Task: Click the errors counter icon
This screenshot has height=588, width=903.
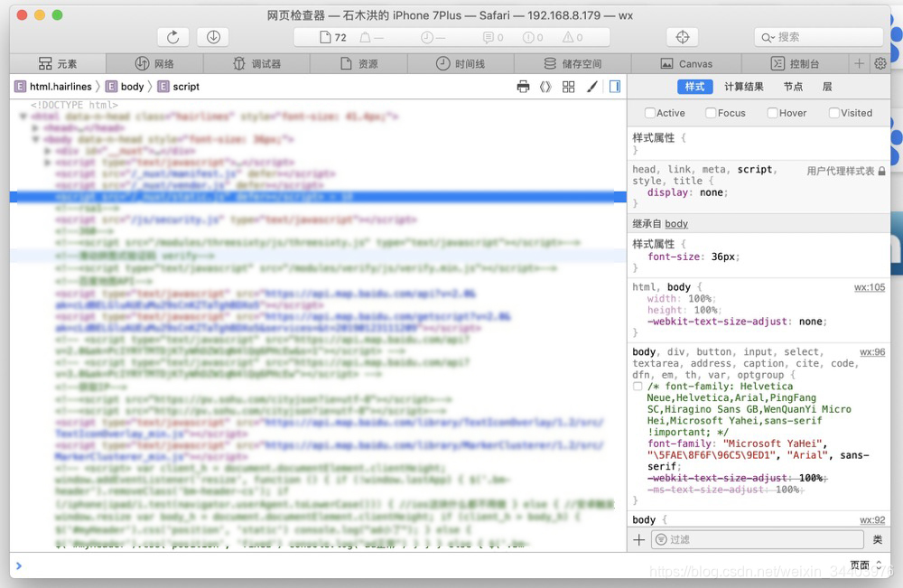Action: (x=528, y=37)
